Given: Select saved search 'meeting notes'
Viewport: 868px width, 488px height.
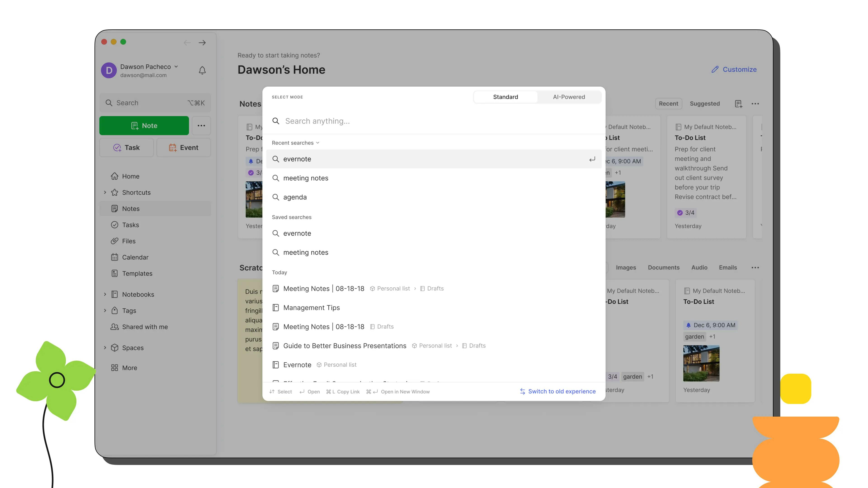Looking at the screenshot, I should pos(434,252).
